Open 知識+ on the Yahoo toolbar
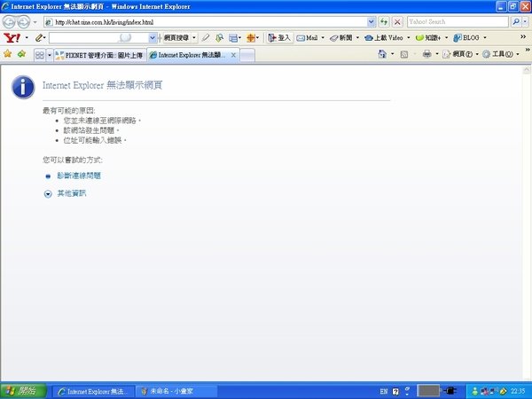This screenshot has height=399, width=532. tap(428, 38)
